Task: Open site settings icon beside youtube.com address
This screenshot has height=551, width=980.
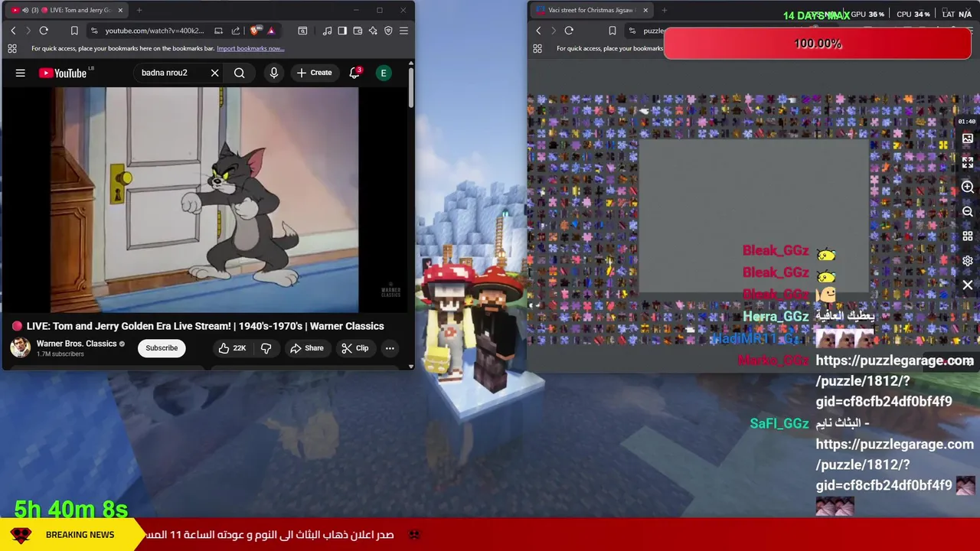Action: tap(94, 31)
